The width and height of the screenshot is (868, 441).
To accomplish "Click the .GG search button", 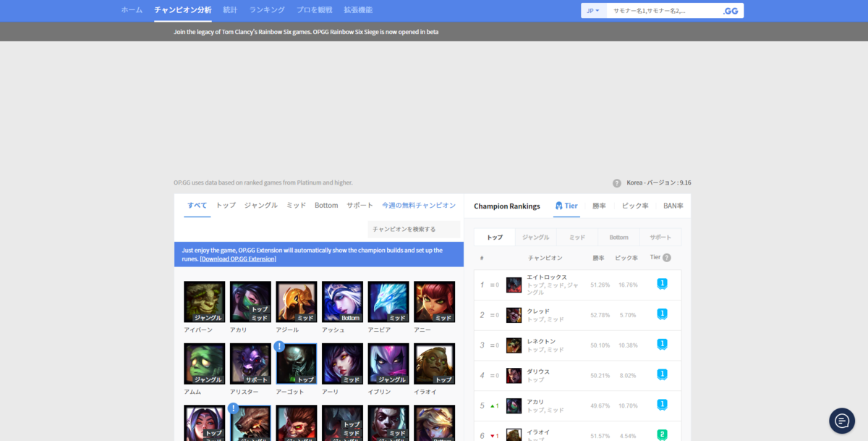I will click(731, 11).
